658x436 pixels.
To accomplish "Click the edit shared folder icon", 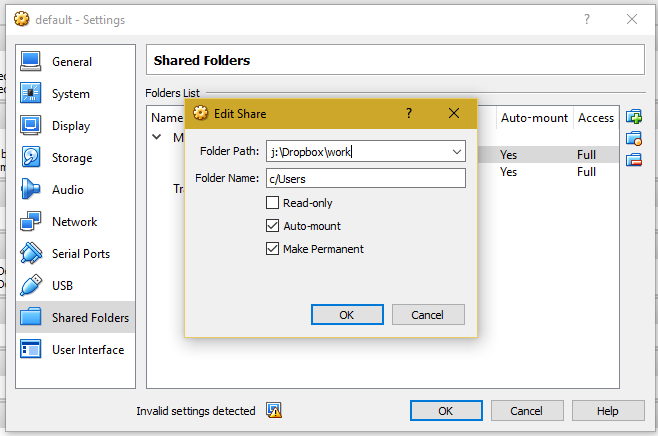I will click(633, 139).
